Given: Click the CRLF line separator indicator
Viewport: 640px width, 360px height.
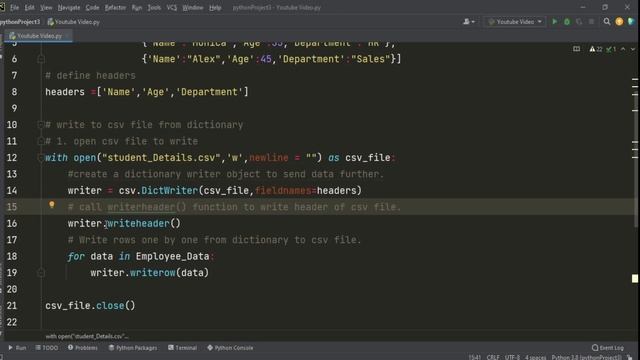Looking at the screenshot, I should click(493, 357).
